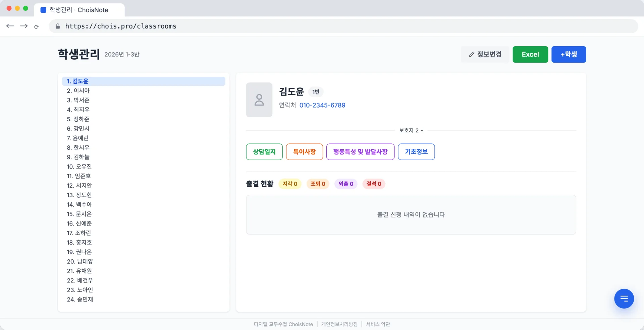Click 디지털 교무수첩 ChoisNote footer link
Screen dimensions: 644x330
point(283,324)
